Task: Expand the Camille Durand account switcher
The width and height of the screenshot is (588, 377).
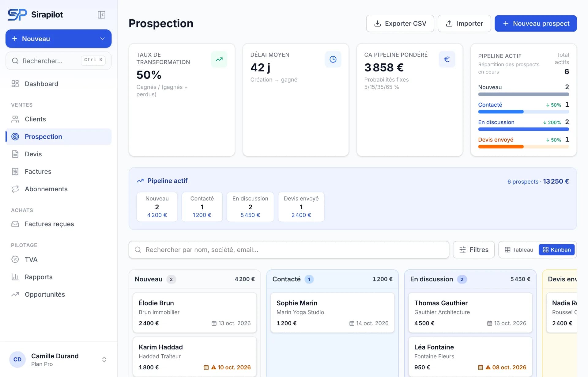Action: pos(104,359)
